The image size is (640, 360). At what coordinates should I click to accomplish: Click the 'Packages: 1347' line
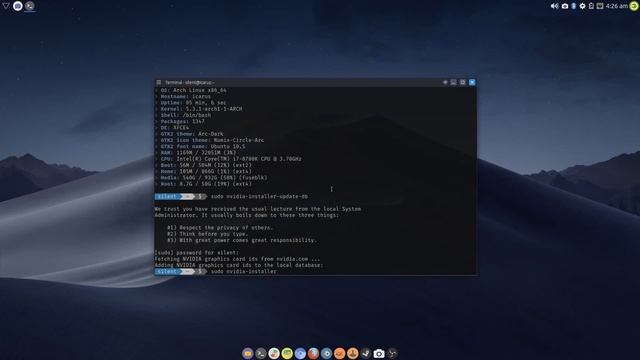coord(182,121)
